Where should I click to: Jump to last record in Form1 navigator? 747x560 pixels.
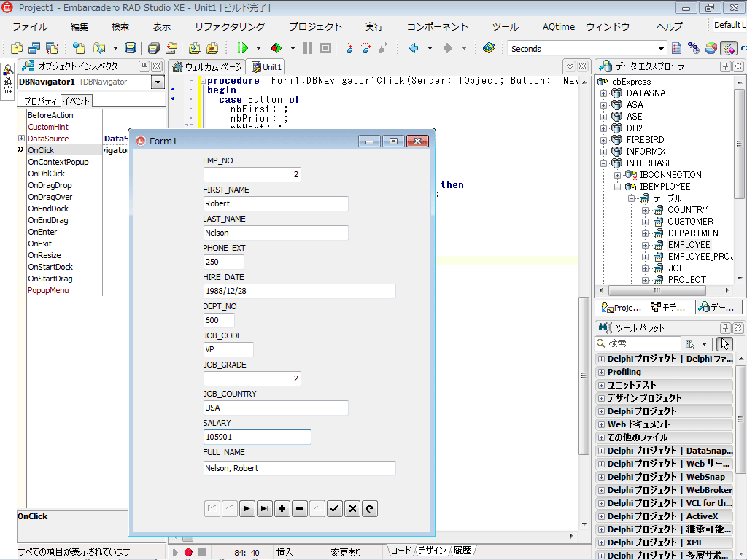[264, 508]
